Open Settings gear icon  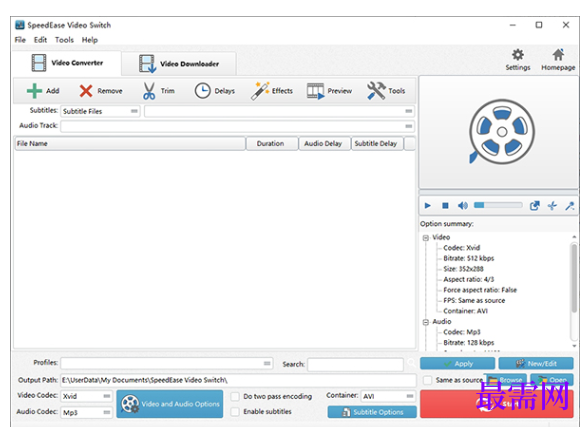(x=518, y=55)
